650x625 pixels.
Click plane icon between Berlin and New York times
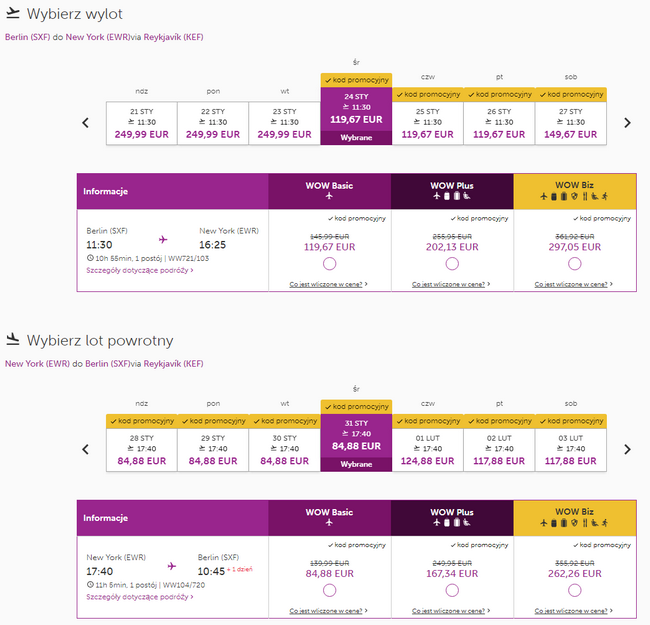point(163,239)
